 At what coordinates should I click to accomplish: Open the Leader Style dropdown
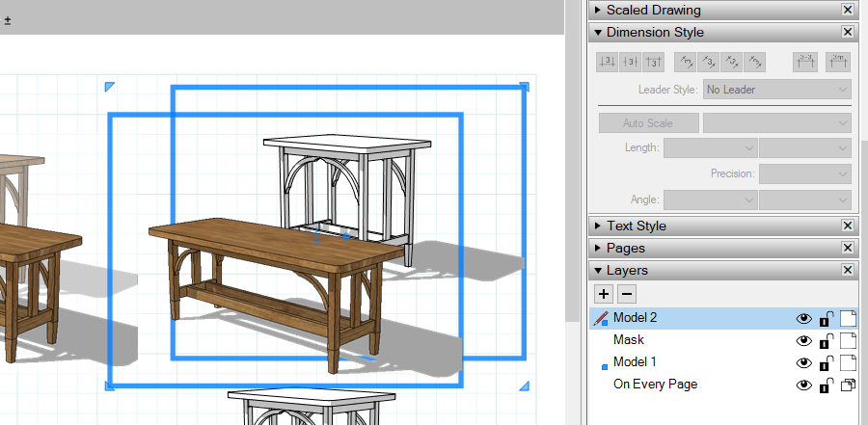(x=777, y=90)
